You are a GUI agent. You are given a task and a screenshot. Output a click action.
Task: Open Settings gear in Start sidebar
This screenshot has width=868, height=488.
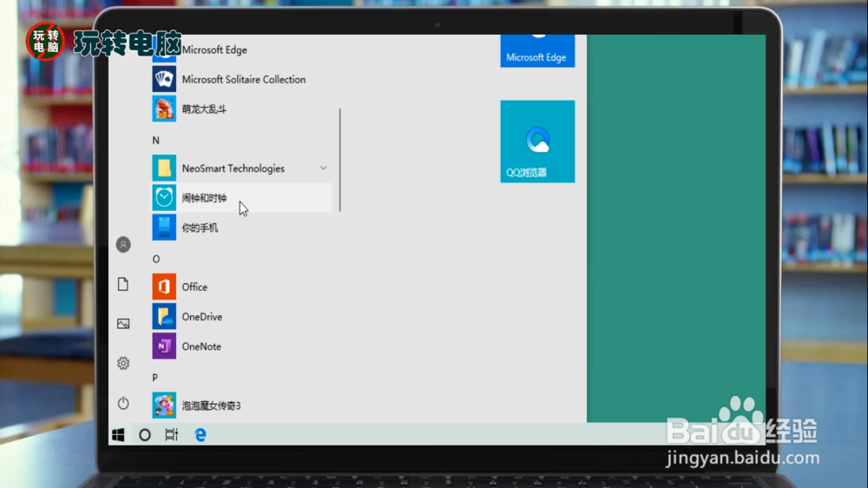click(123, 363)
